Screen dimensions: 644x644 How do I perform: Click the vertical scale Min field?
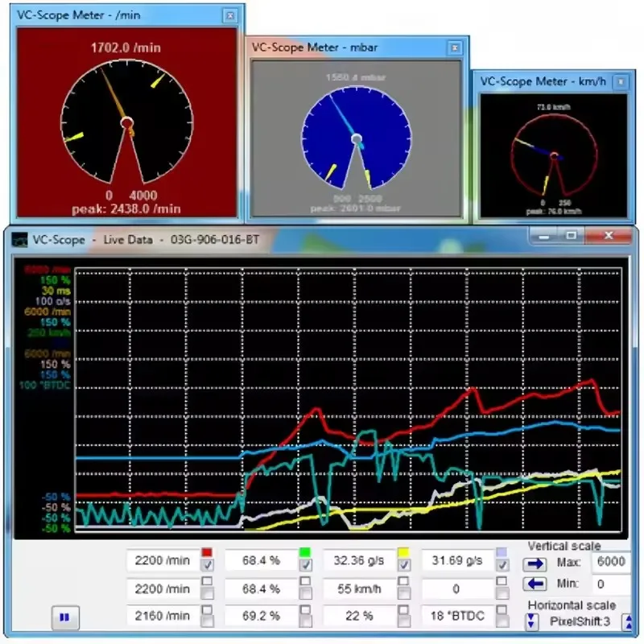(611, 584)
